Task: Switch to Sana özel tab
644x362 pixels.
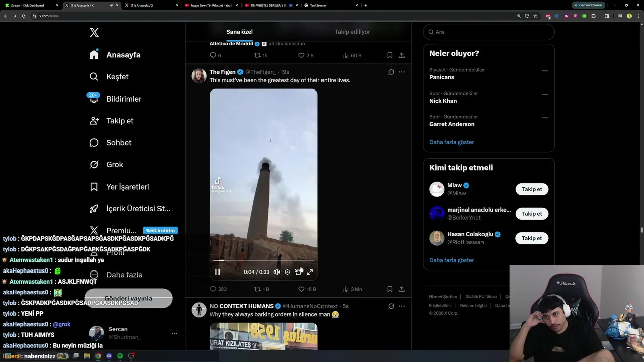Action: pos(239,32)
